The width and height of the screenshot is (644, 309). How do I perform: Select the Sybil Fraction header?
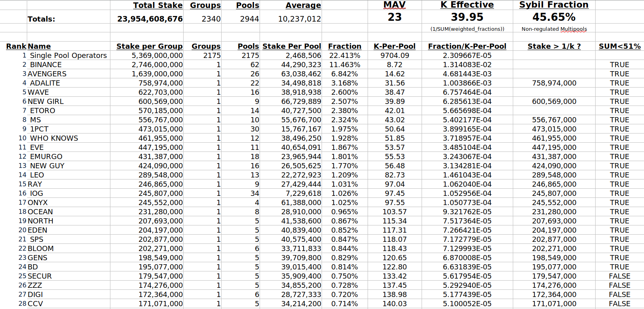point(554,5)
